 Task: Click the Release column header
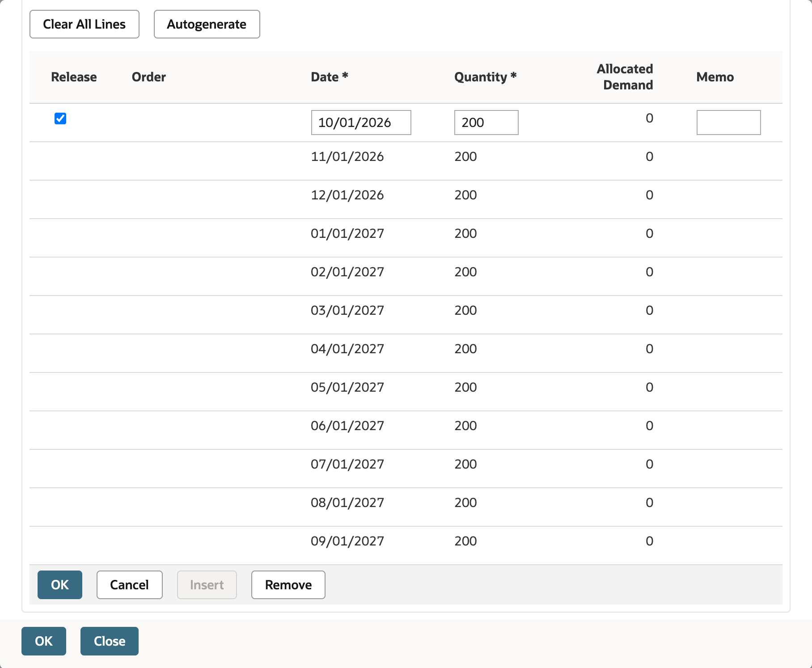click(x=74, y=77)
